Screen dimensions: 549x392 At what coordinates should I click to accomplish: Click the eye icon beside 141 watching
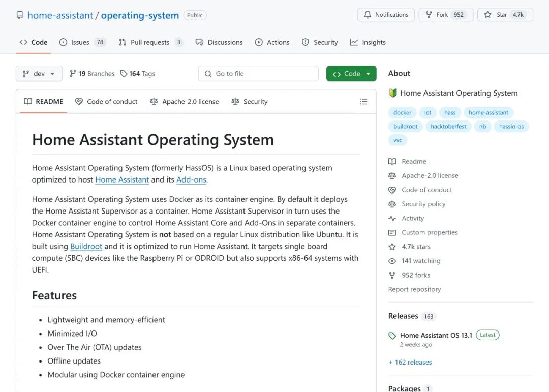[x=392, y=261]
